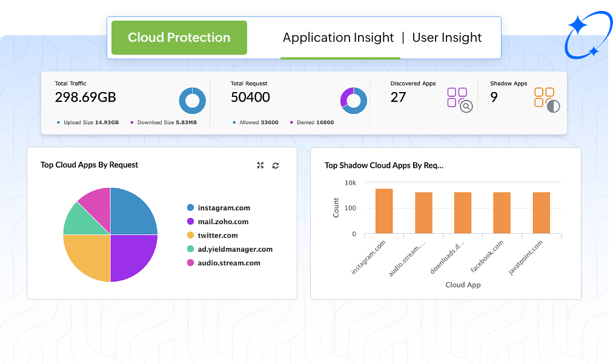
Task: Open the User Insight tab
Action: (x=446, y=38)
